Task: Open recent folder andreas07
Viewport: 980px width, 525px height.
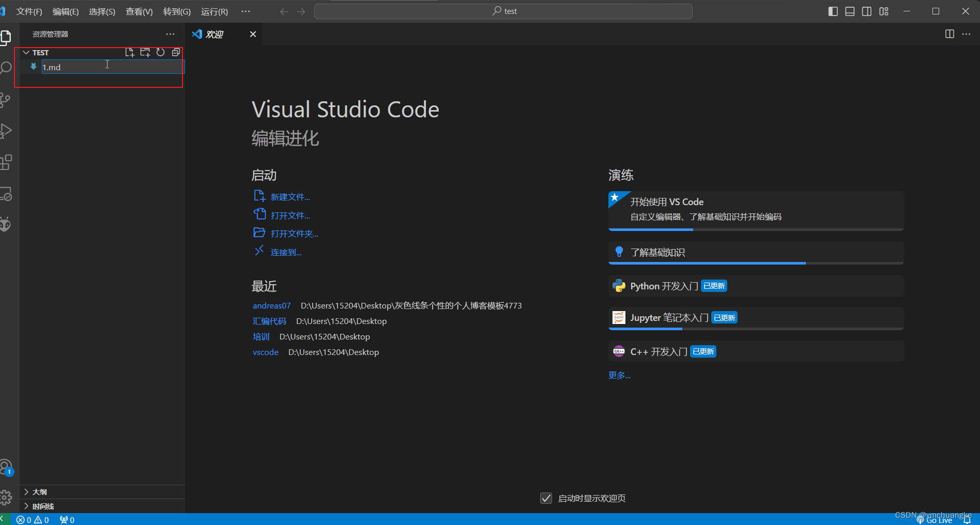Action: point(272,306)
